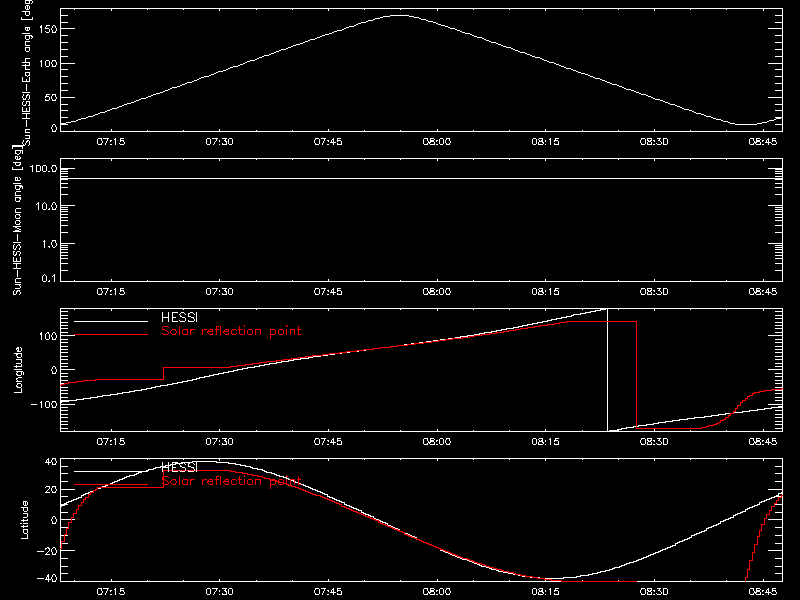Click red legend line sample in Latitude plot

[111, 485]
